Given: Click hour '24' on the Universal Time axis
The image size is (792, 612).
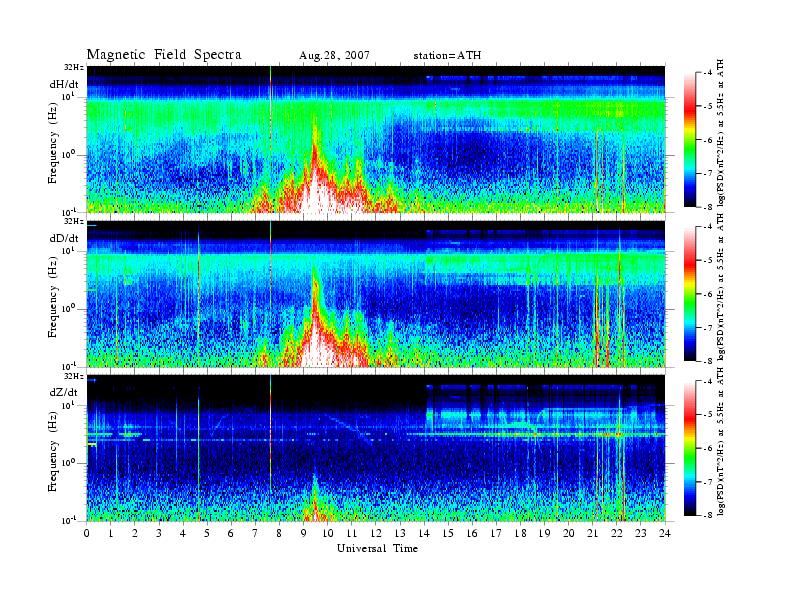Looking at the screenshot, I should (x=665, y=533).
